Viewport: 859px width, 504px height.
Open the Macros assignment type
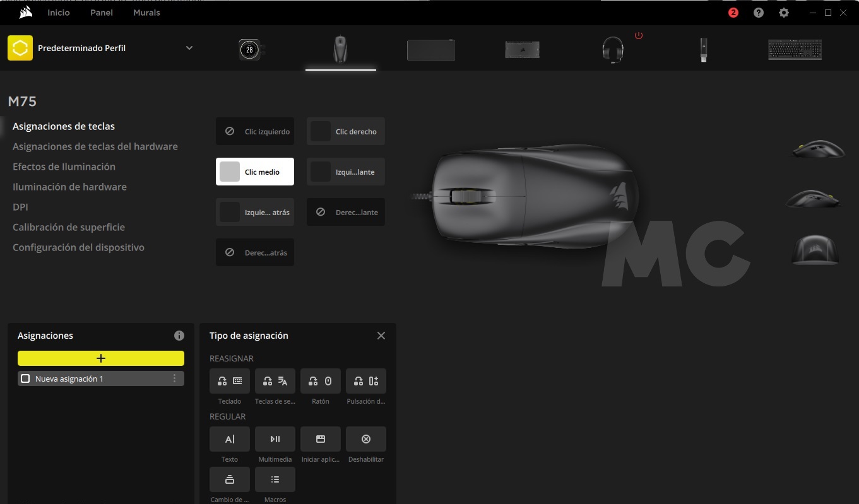click(275, 479)
